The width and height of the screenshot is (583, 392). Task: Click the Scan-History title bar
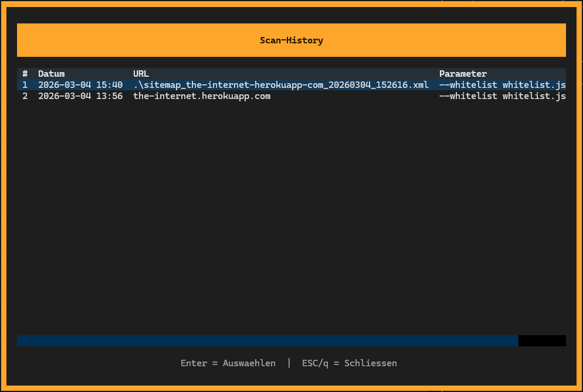(x=291, y=40)
